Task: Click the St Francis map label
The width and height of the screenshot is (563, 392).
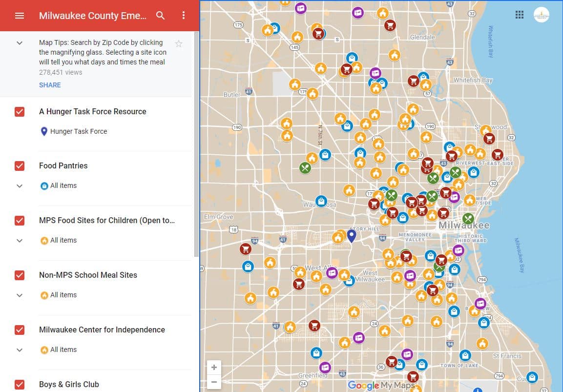Action: pyautogui.click(x=507, y=356)
